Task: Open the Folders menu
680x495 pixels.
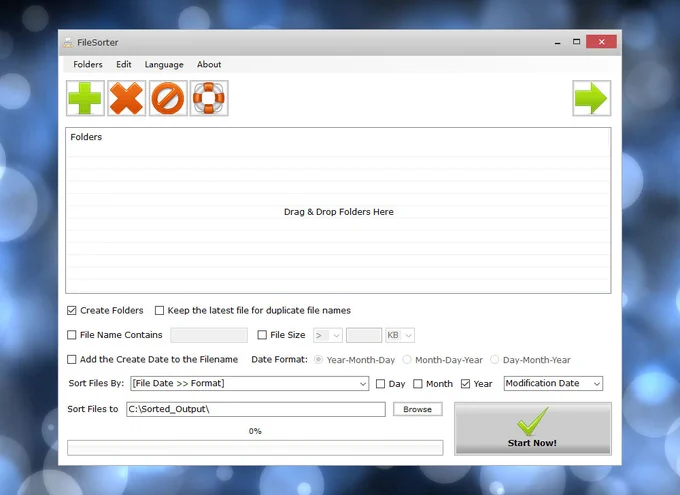Action: pyautogui.click(x=88, y=65)
